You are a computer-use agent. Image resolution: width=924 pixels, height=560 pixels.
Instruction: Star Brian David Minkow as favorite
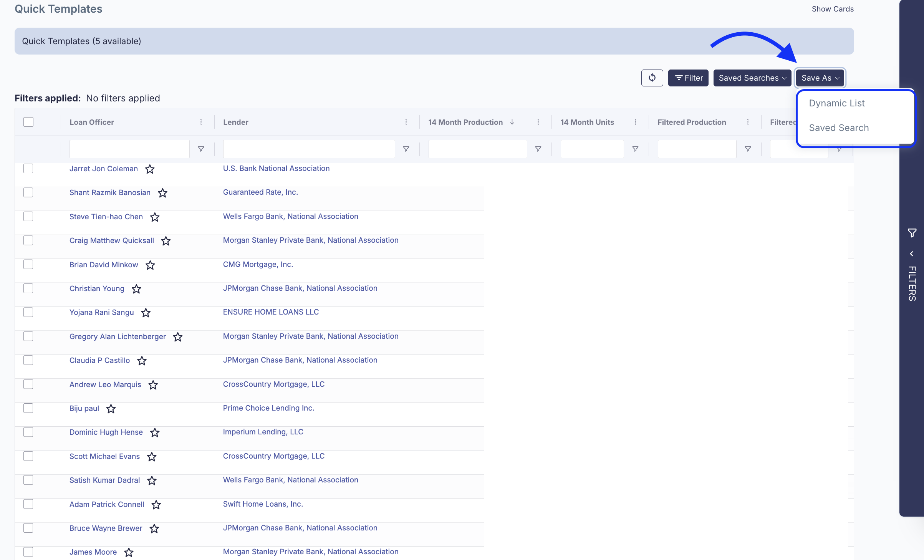tap(150, 265)
